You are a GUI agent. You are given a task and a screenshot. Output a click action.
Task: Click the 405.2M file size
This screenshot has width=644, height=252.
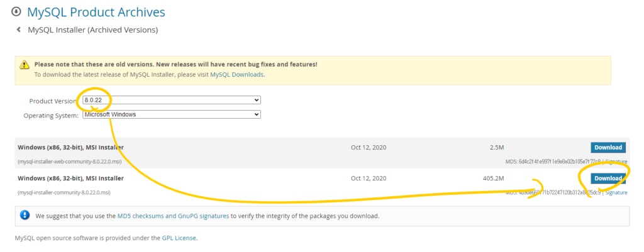(493, 178)
